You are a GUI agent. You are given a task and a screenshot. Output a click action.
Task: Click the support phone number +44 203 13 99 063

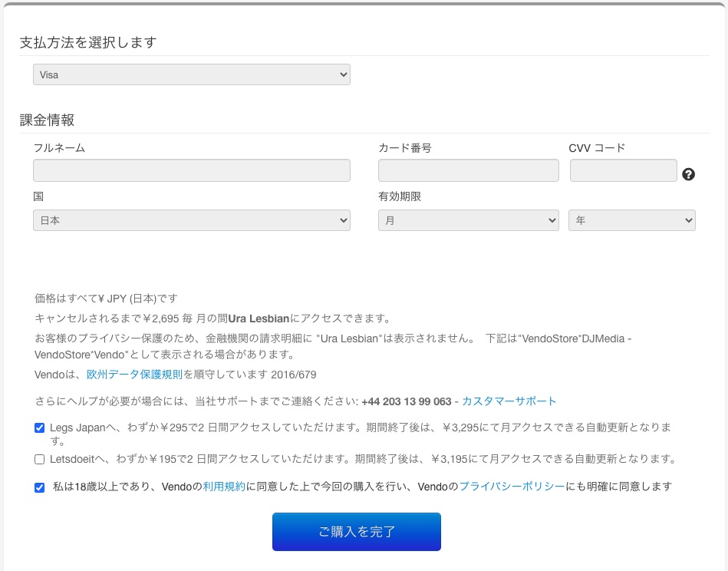(x=406, y=401)
